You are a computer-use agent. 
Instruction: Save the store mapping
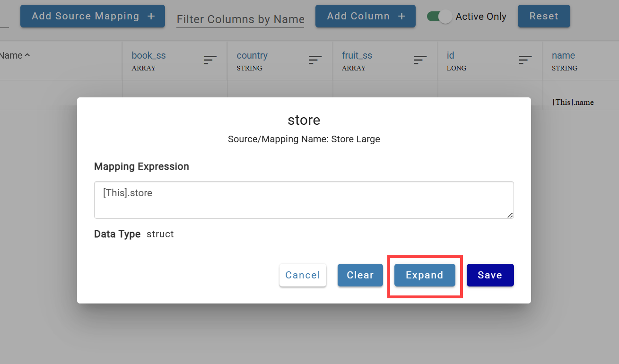click(490, 275)
